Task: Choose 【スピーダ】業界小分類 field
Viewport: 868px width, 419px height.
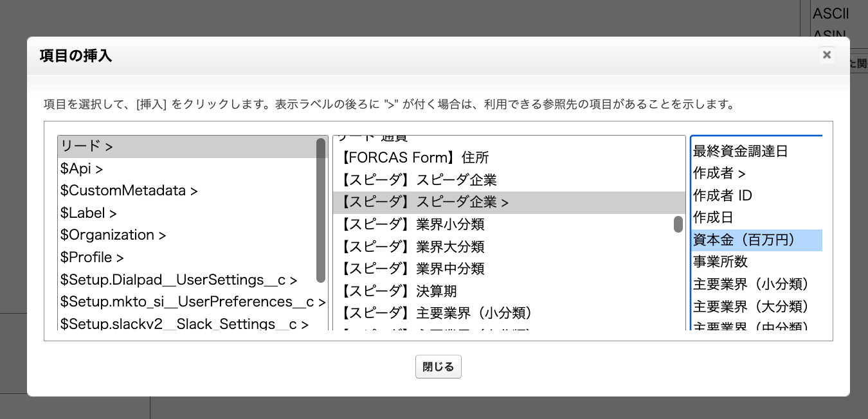Action: pyautogui.click(x=413, y=224)
